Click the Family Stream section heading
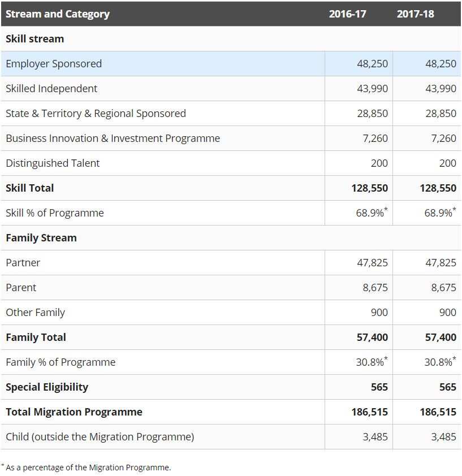This screenshot has height=476, width=462. coord(41,237)
